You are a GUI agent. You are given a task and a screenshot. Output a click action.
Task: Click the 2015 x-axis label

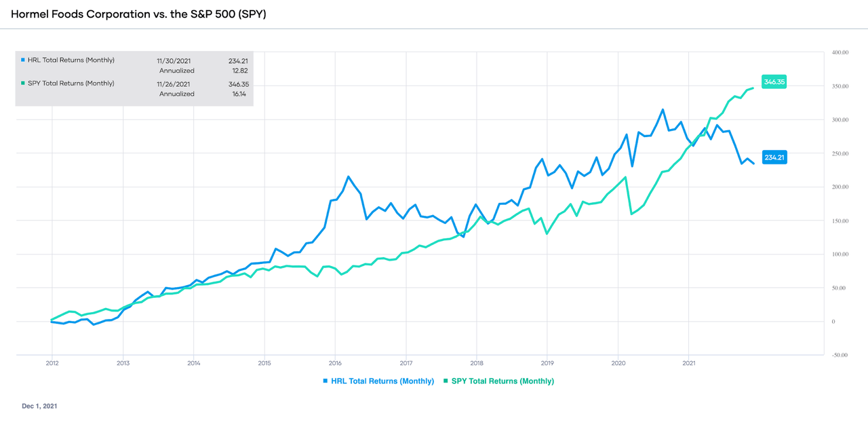coord(264,362)
